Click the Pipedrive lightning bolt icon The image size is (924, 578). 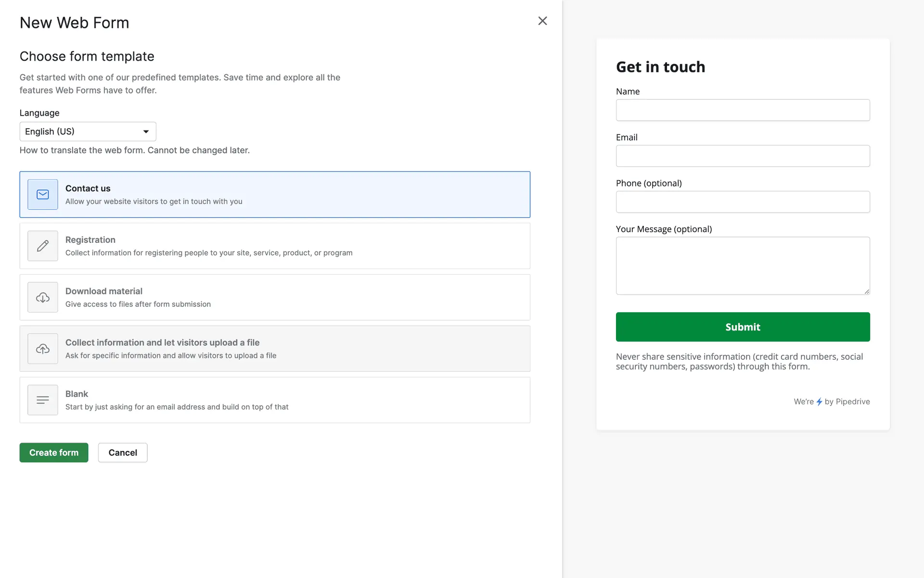point(819,402)
